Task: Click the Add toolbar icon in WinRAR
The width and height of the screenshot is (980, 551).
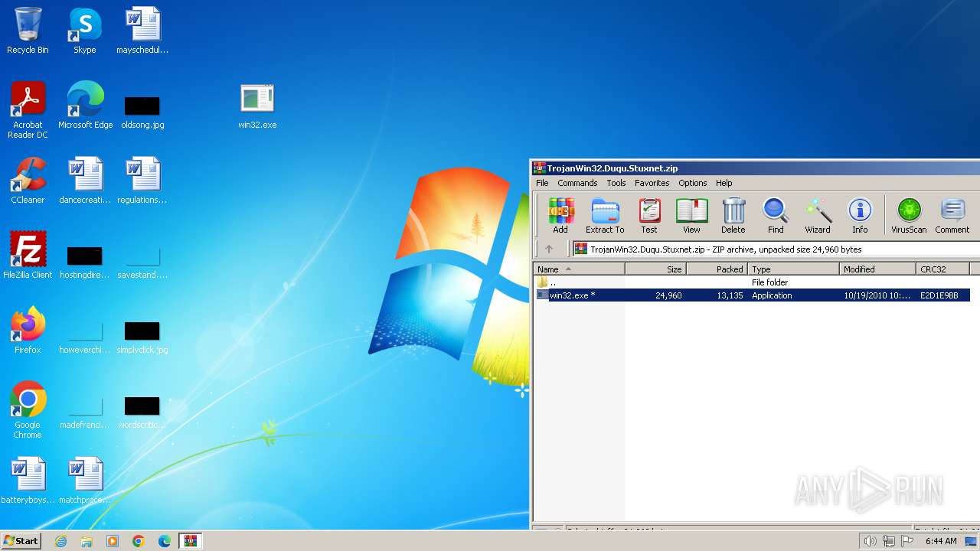Action: click(560, 216)
